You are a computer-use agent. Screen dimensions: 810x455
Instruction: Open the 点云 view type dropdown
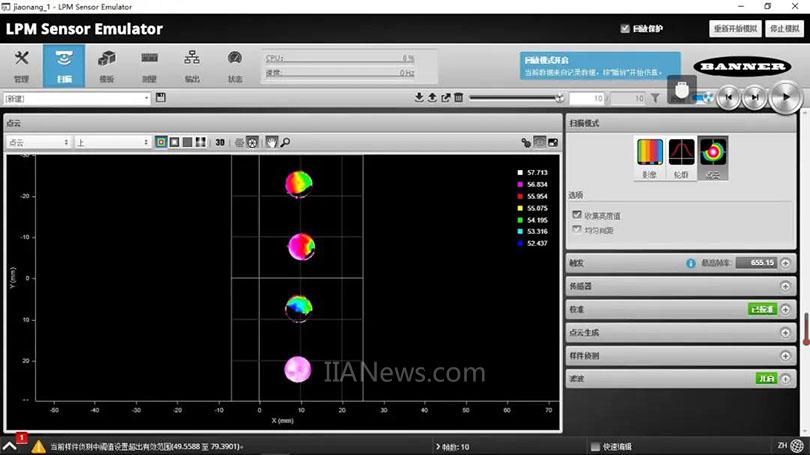pos(38,142)
